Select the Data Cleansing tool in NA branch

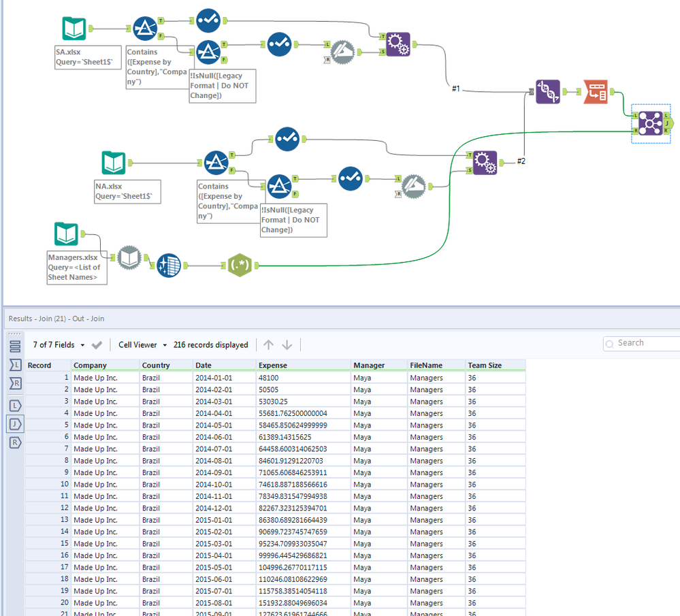(414, 187)
